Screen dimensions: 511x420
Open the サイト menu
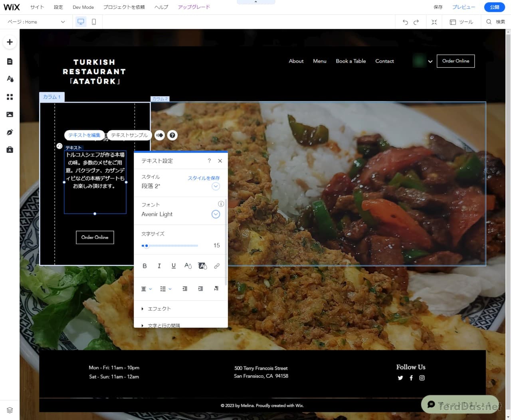[x=37, y=7]
